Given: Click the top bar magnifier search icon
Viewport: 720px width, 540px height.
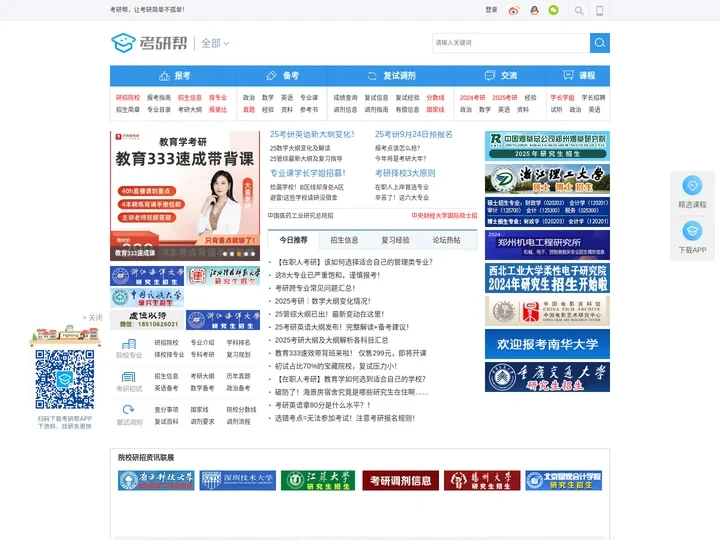Looking at the screenshot, I should (579, 11).
